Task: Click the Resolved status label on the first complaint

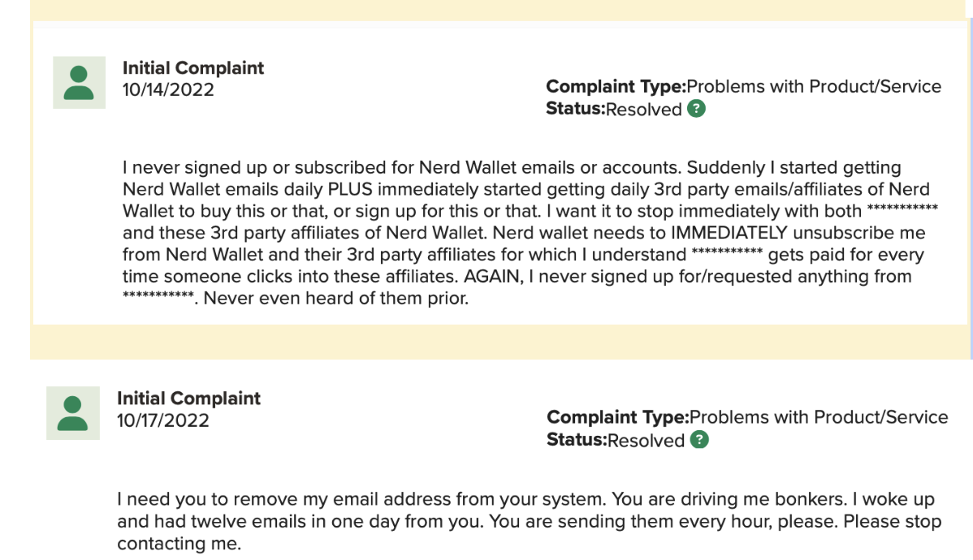Action: (x=646, y=109)
